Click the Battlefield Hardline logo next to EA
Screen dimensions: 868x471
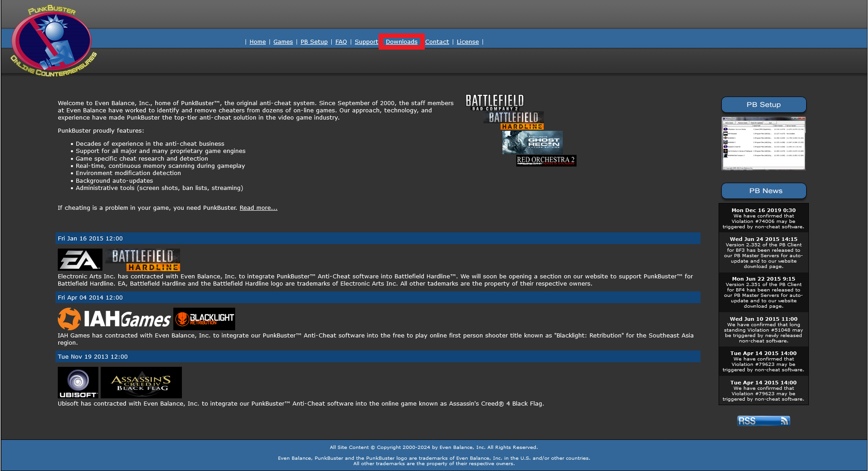point(143,260)
